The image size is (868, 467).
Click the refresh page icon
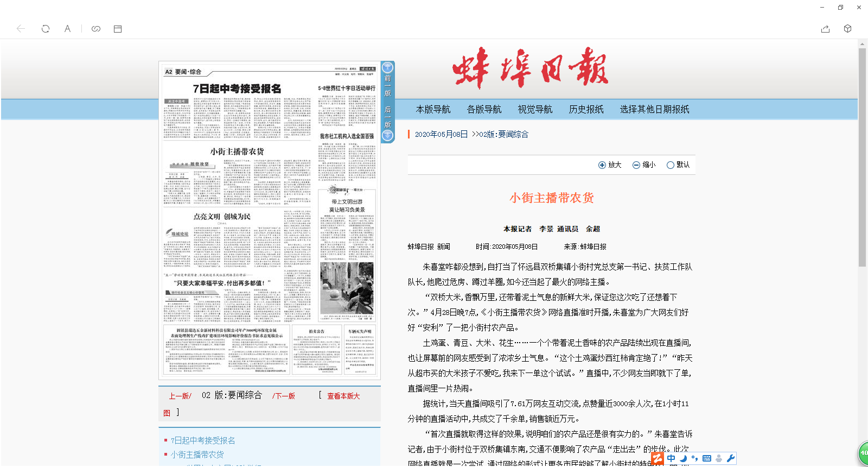click(x=46, y=29)
